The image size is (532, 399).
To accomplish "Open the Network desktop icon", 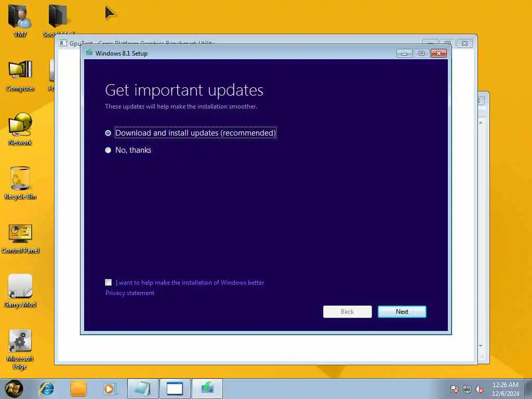I will (x=20, y=129).
